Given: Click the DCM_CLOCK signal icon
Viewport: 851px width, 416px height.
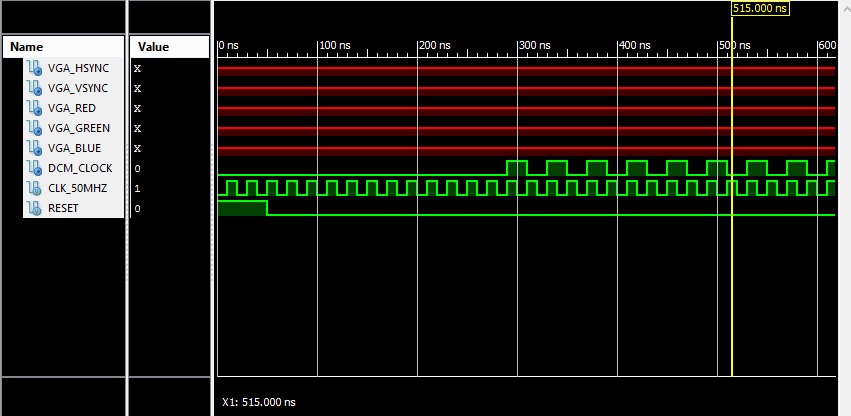Looking at the screenshot, I should click(x=35, y=168).
